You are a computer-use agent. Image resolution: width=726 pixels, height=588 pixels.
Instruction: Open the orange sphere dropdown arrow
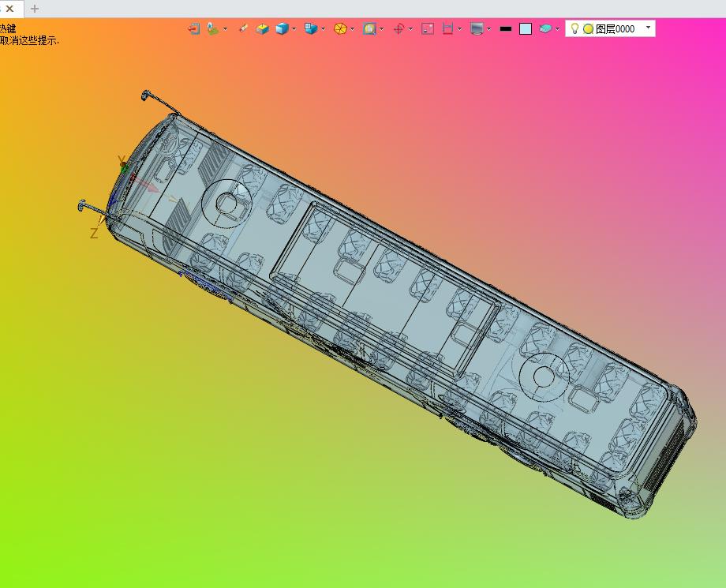pyautogui.click(x=353, y=29)
